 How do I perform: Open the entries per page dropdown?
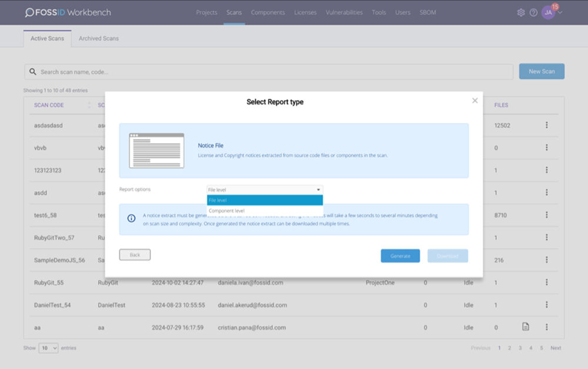tap(48, 348)
